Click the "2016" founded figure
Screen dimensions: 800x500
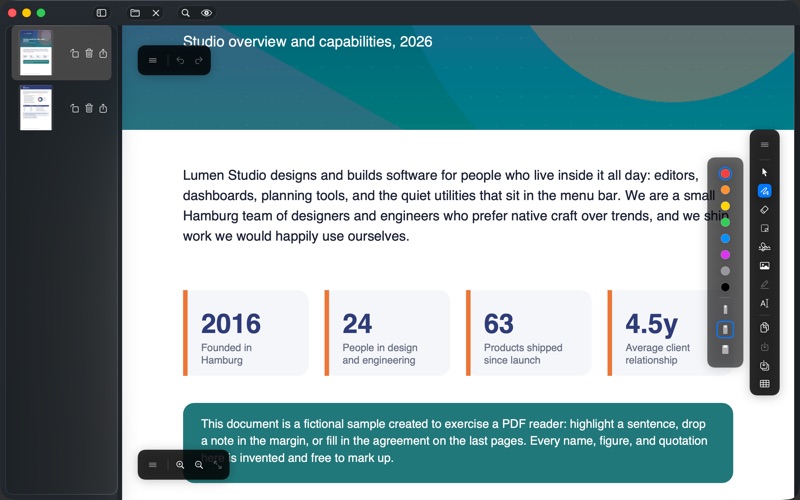231,323
